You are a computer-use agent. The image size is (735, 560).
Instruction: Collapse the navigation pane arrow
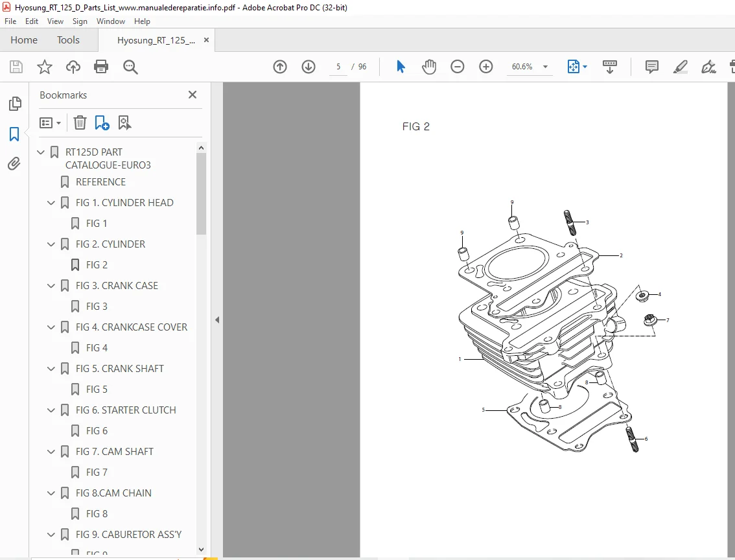tap(217, 320)
